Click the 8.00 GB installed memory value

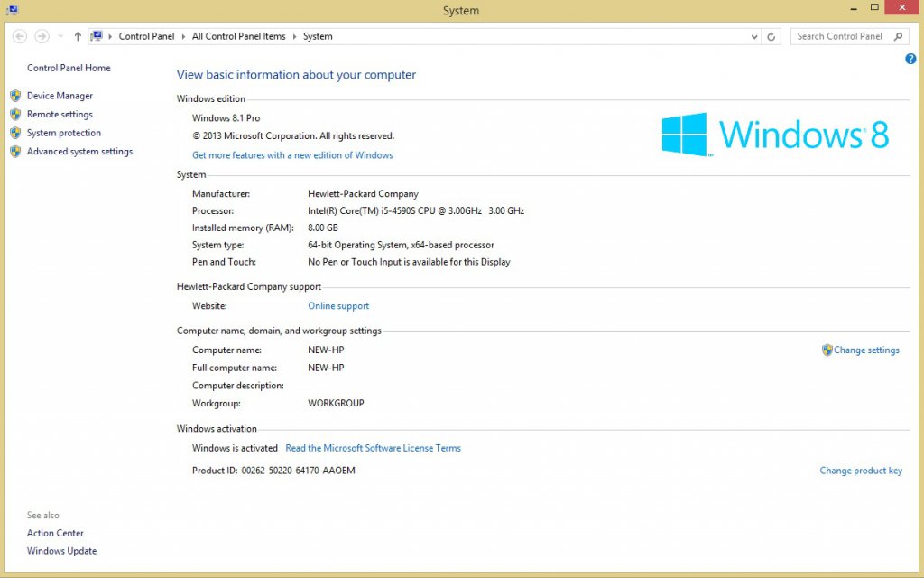(x=323, y=228)
